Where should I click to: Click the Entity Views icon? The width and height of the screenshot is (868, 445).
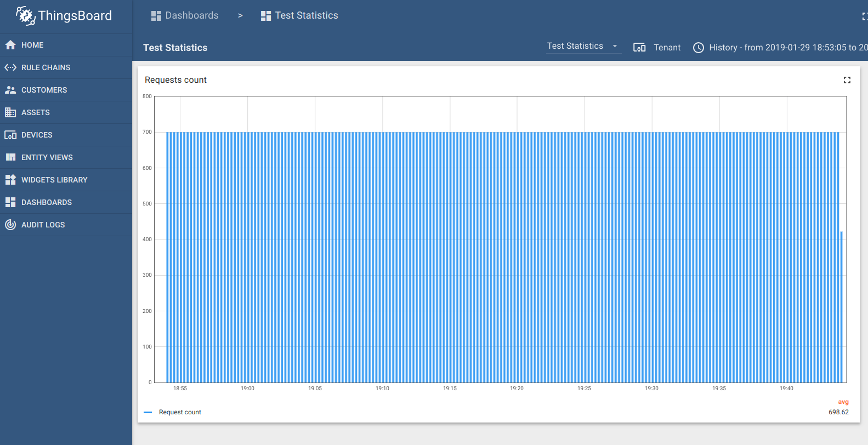click(10, 157)
